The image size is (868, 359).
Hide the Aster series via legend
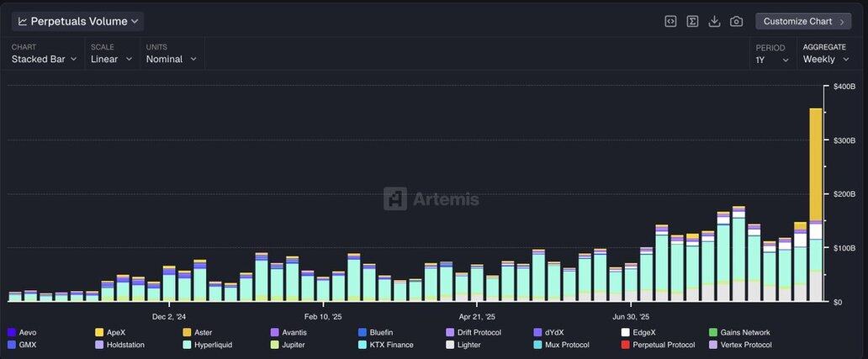pyautogui.click(x=198, y=332)
